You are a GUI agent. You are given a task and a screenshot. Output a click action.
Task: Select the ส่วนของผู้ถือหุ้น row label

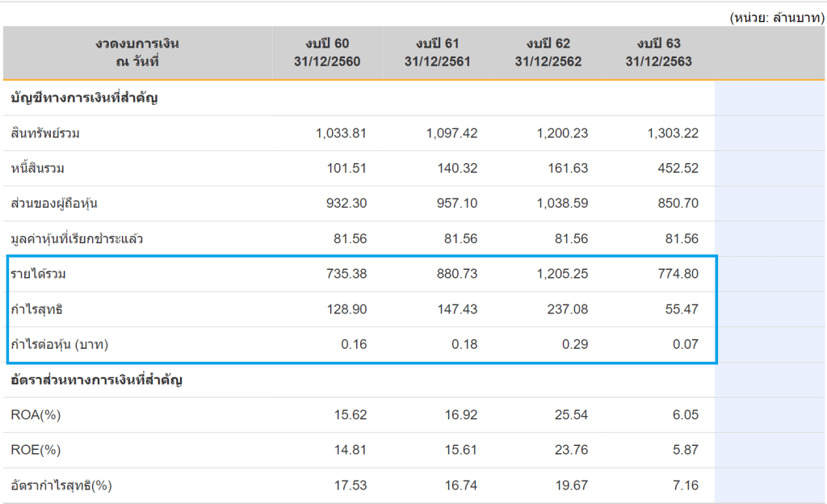tap(54, 204)
